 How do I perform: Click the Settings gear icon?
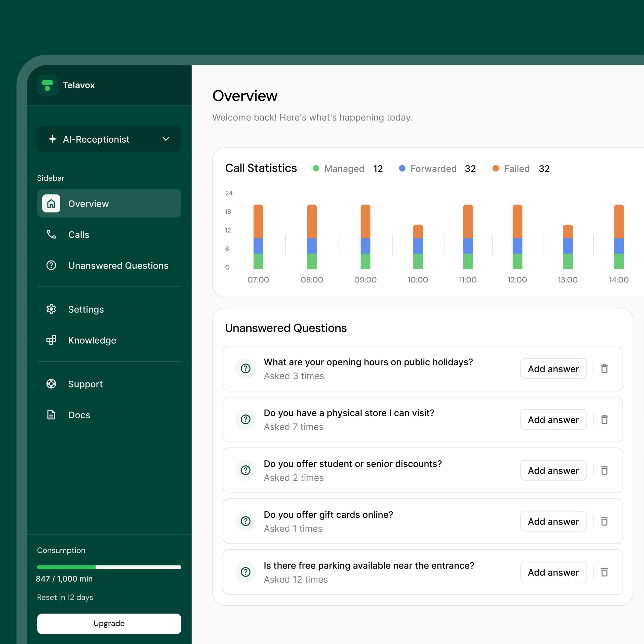51,309
